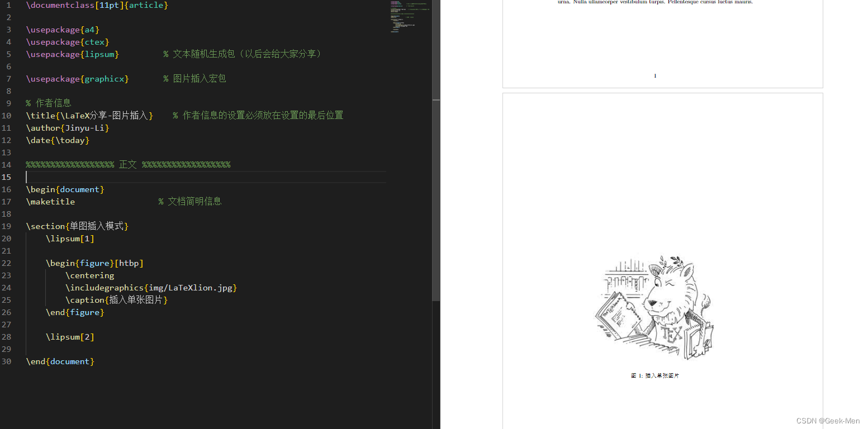868x429 pixels.
Task: Click the comment 作者信息的设置必须放在设置的最后位置
Action: (x=258, y=116)
